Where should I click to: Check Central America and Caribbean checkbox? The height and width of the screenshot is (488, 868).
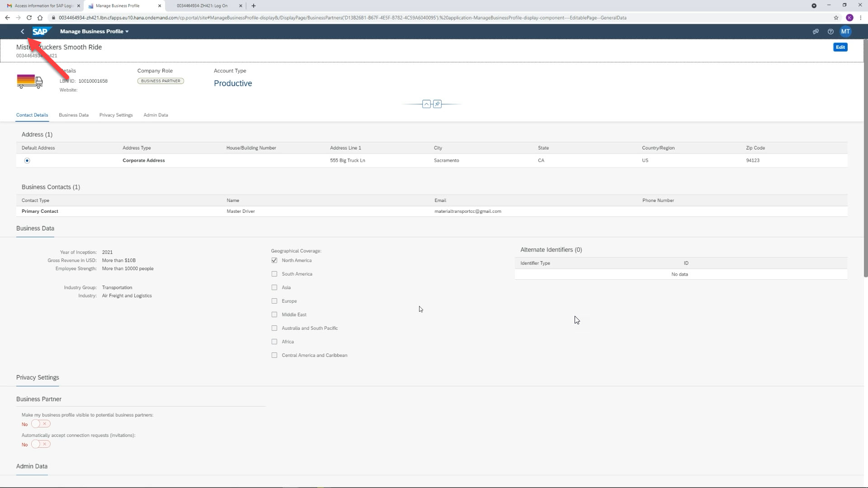click(274, 356)
